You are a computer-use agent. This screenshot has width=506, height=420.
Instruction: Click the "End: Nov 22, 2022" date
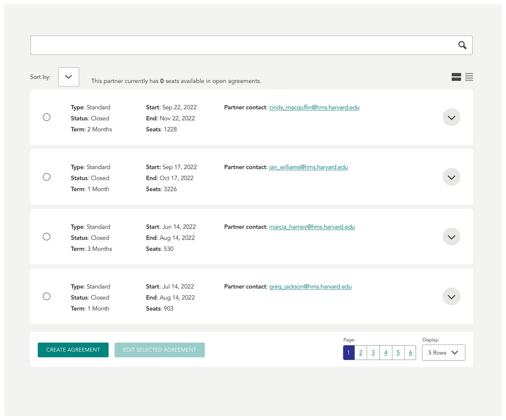point(170,118)
